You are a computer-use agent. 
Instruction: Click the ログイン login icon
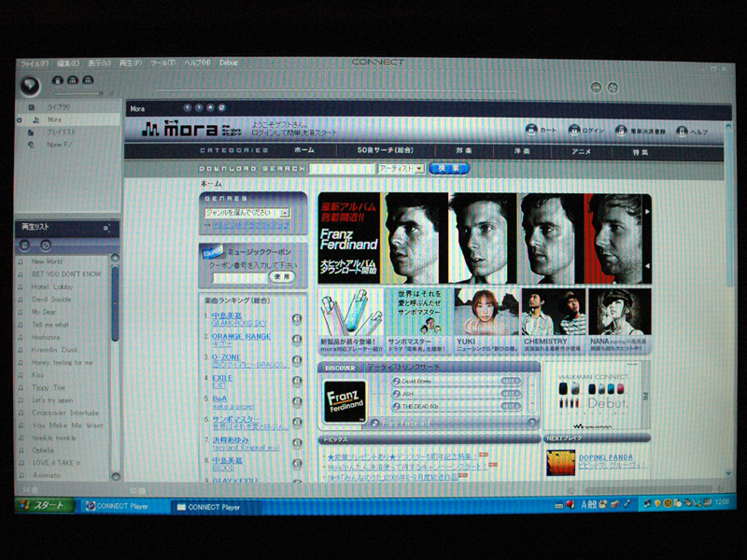[574, 130]
